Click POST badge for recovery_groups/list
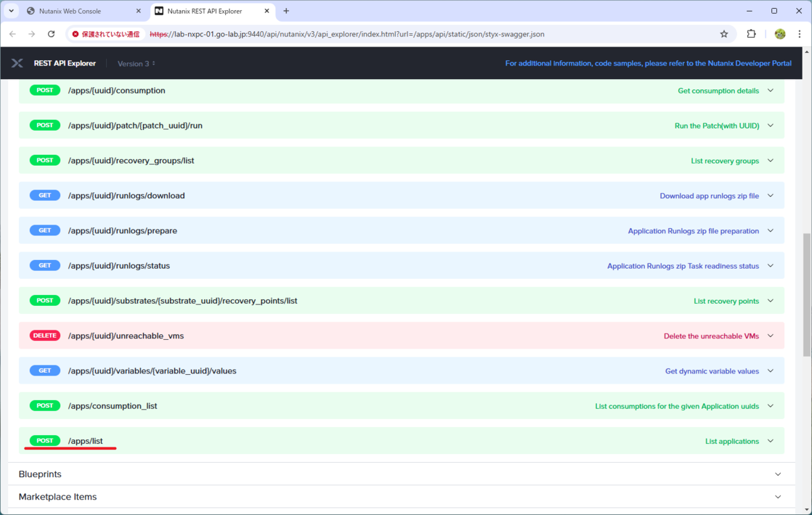The width and height of the screenshot is (812, 515). point(45,160)
